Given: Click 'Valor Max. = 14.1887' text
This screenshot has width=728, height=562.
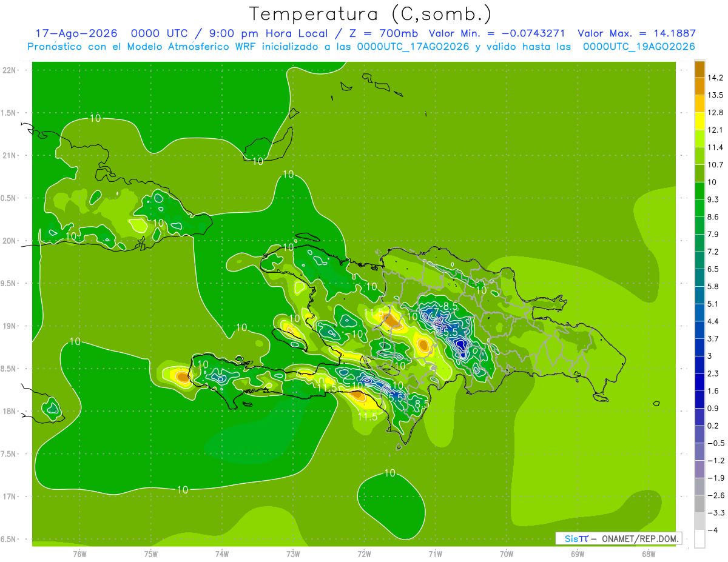Looking at the screenshot, I should pyautogui.click(x=636, y=34).
